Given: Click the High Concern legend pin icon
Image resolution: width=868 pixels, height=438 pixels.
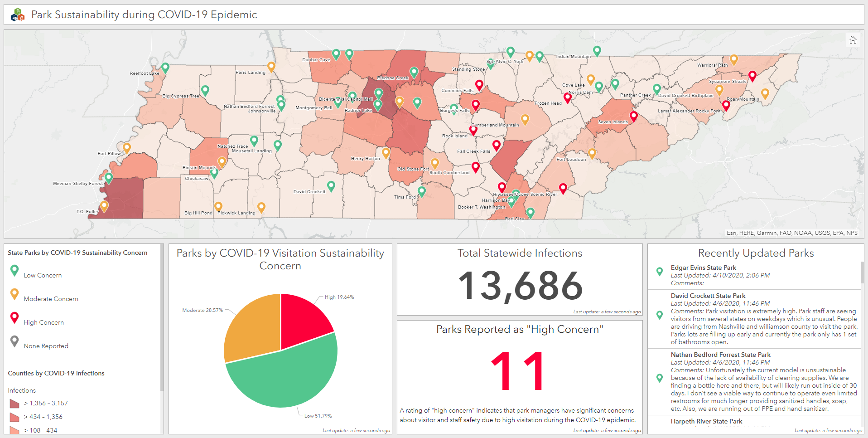Looking at the screenshot, I should (x=14, y=318).
